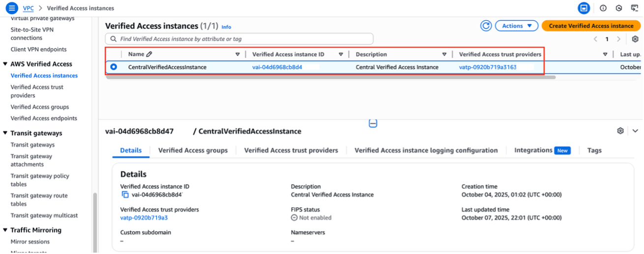Screen dimensions: 644x254
Task: Click the info circle icon in header
Action: [x=603, y=8]
